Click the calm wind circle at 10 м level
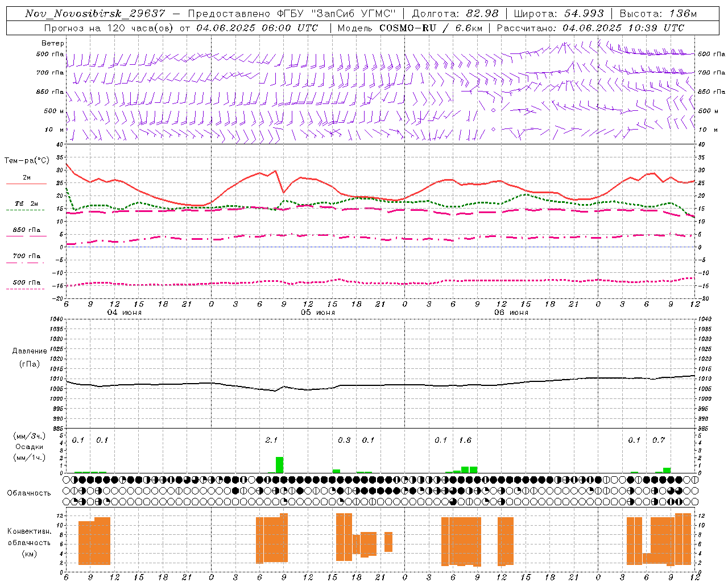728x582 pixels. pyautogui.click(x=493, y=130)
